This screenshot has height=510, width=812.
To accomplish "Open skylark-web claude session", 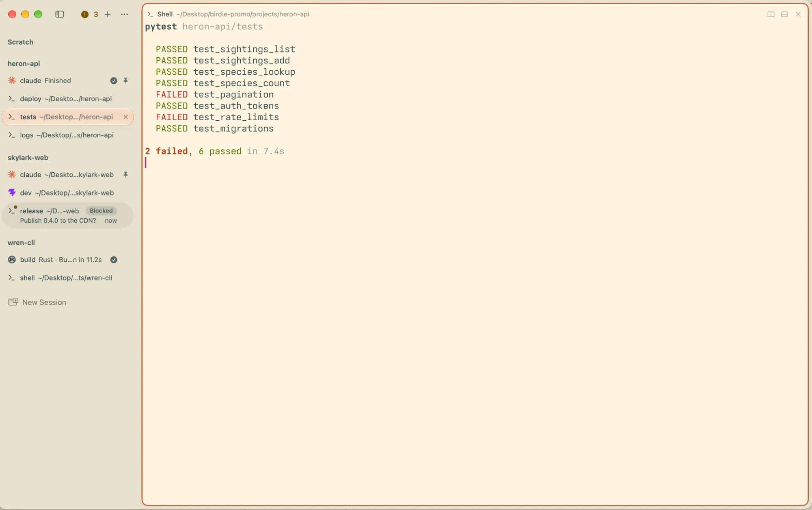I will pos(68,175).
